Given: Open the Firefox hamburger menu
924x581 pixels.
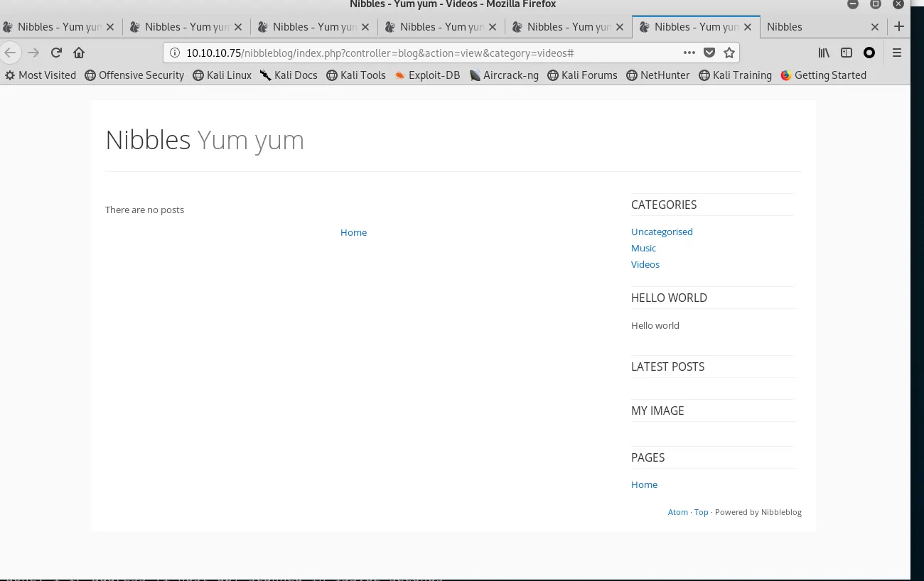Looking at the screenshot, I should [x=897, y=53].
